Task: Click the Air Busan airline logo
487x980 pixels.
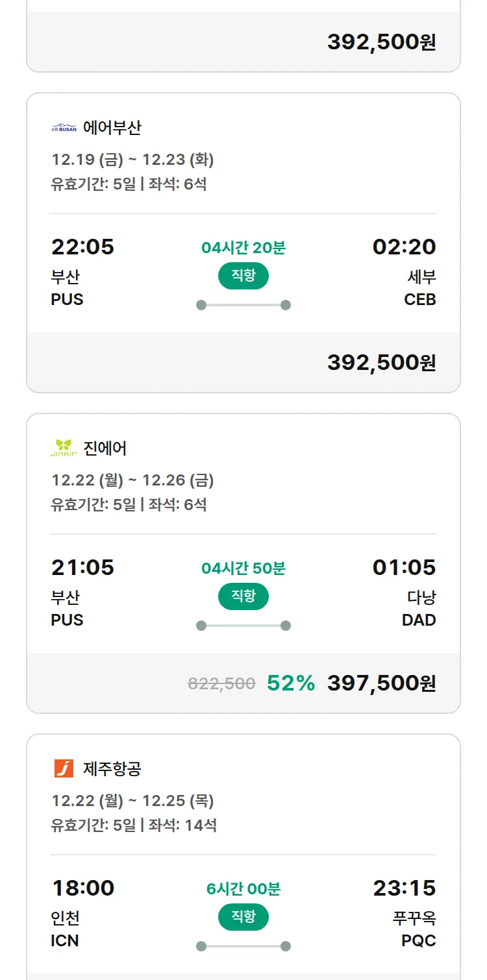Action: (x=64, y=128)
